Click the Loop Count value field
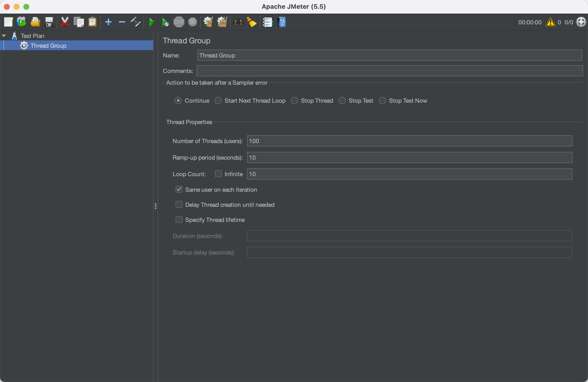 (410, 174)
